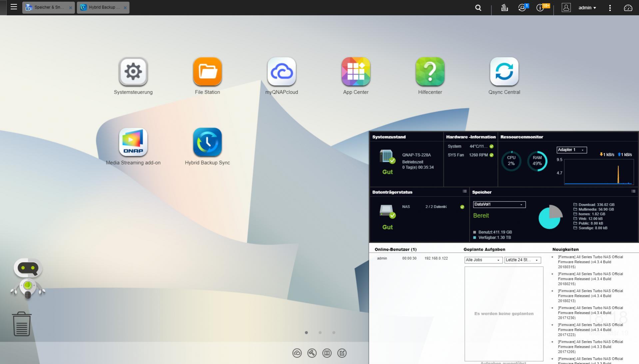Click the homes: 1.82 GB folder entry

(x=589, y=214)
